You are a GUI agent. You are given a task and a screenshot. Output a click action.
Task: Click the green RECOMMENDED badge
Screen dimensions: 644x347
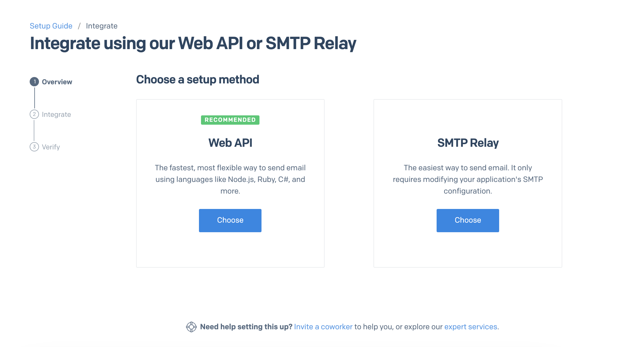coord(230,120)
